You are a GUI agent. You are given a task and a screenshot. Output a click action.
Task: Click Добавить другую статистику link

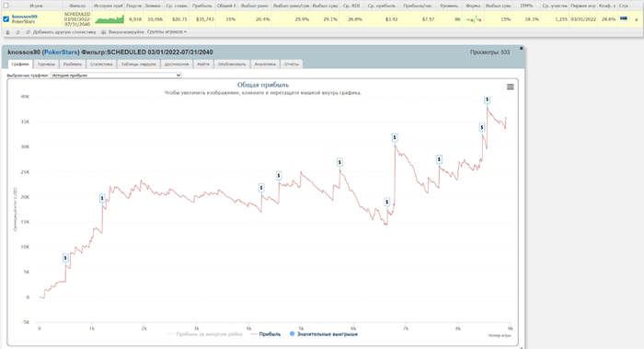tap(64, 32)
